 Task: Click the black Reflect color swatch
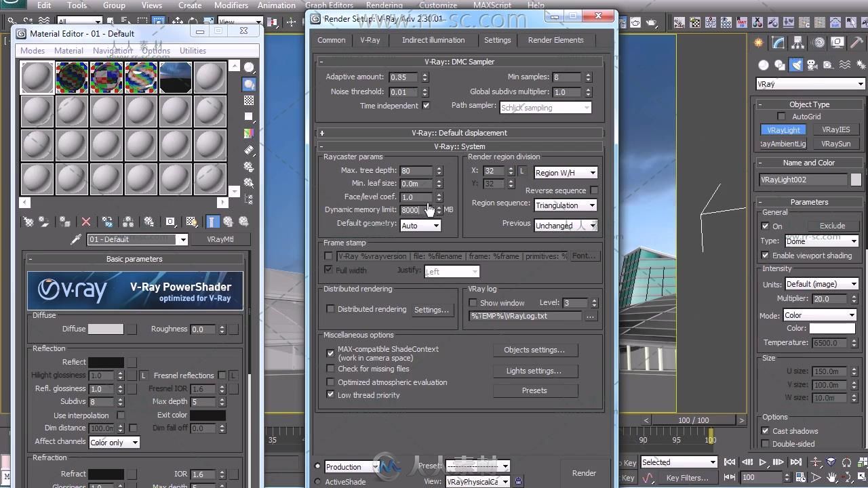[106, 363]
